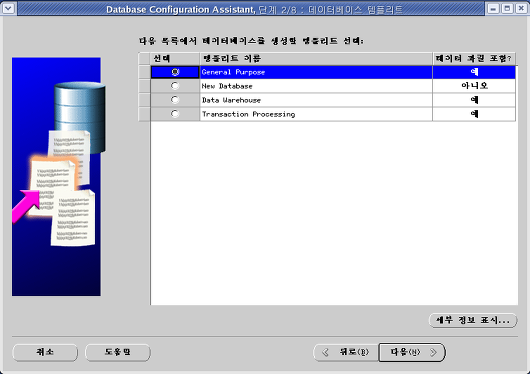Open the window menu icon in title bar
The height and width of the screenshot is (374, 530).
tap(8, 8)
